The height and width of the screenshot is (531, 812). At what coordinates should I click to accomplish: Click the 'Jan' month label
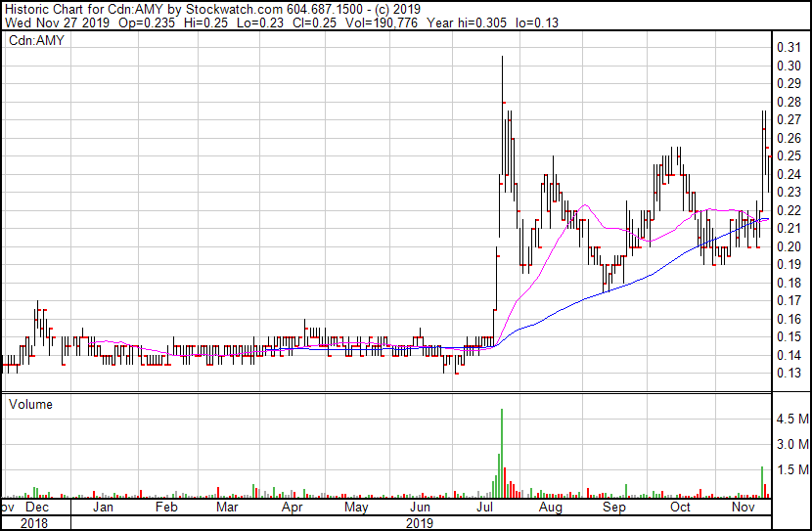(x=103, y=507)
